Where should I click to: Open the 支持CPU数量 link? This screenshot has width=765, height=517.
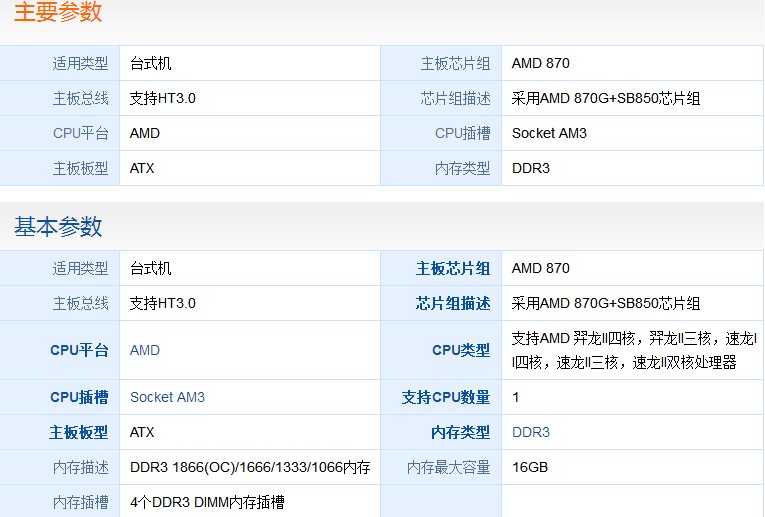pos(446,397)
